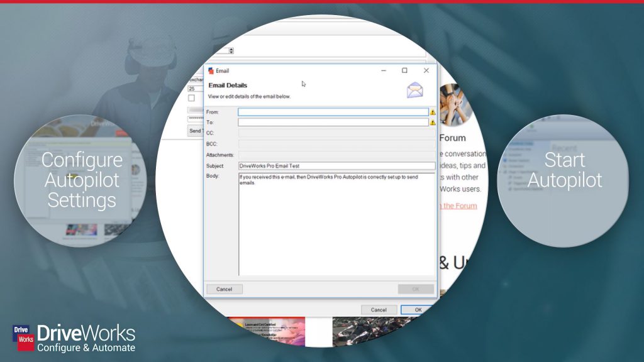Click Cancel in the settings window behind

(x=379, y=310)
